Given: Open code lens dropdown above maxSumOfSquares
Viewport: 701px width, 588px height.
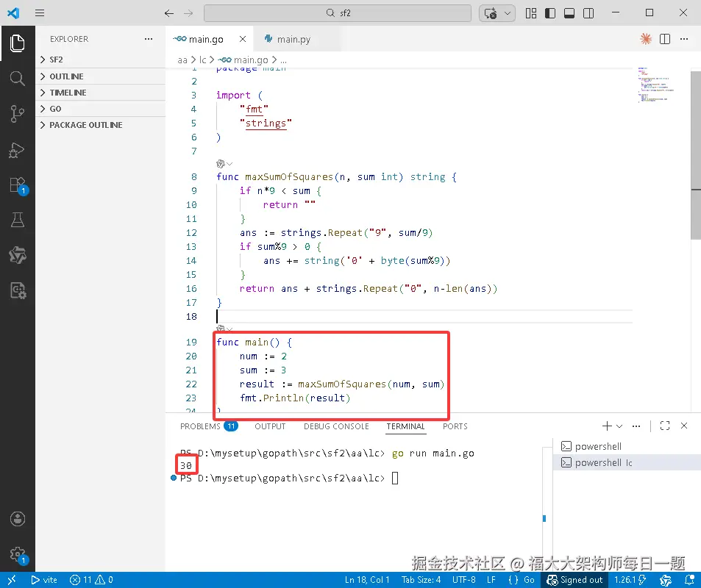Looking at the screenshot, I should 229,163.
